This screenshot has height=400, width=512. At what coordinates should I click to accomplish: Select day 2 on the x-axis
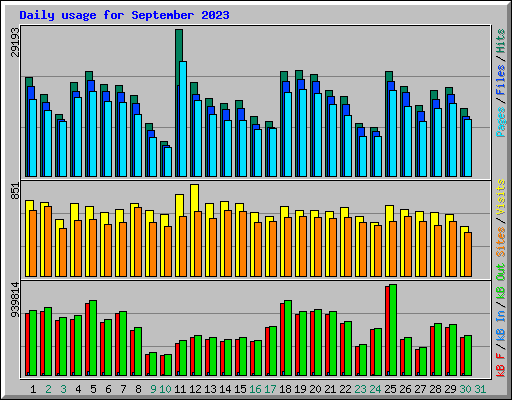(48, 389)
